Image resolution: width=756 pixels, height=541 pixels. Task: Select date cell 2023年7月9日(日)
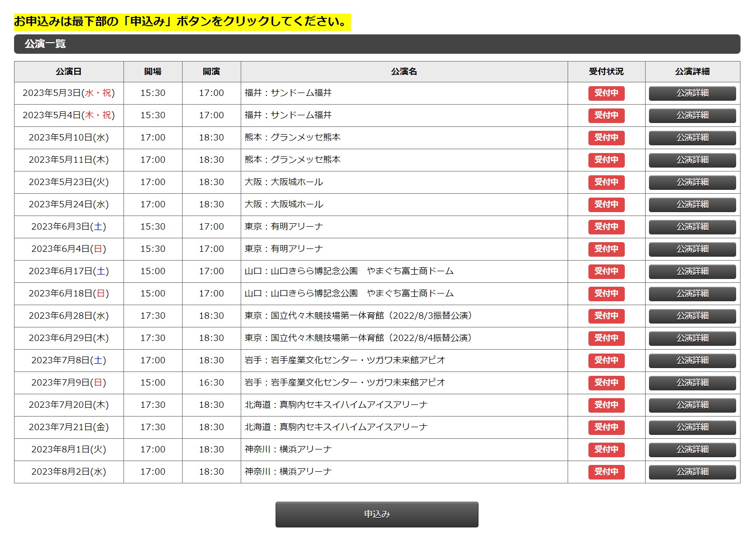tap(69, 383)
